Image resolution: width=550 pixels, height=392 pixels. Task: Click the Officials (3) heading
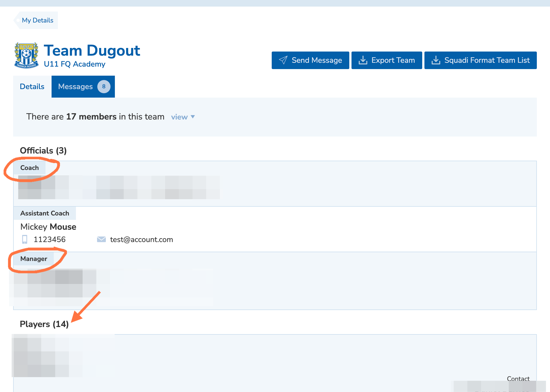[43, 150]
